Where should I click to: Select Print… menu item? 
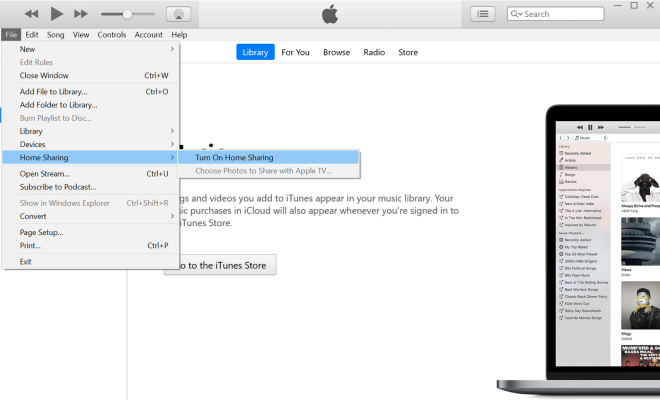coord(90,245)
